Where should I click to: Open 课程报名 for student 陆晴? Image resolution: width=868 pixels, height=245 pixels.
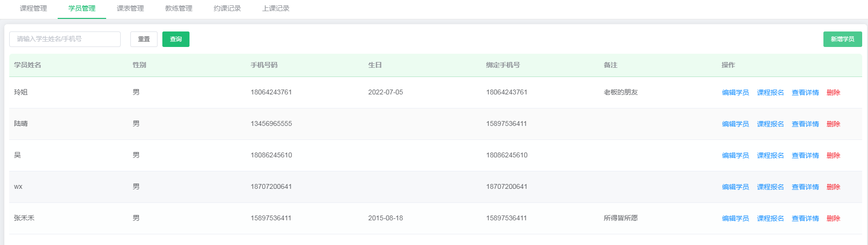(770, 124)
